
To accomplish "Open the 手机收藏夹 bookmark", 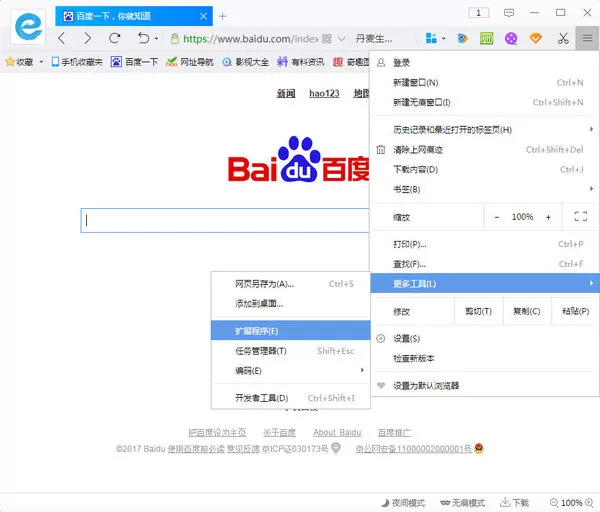I will point(77,62).
